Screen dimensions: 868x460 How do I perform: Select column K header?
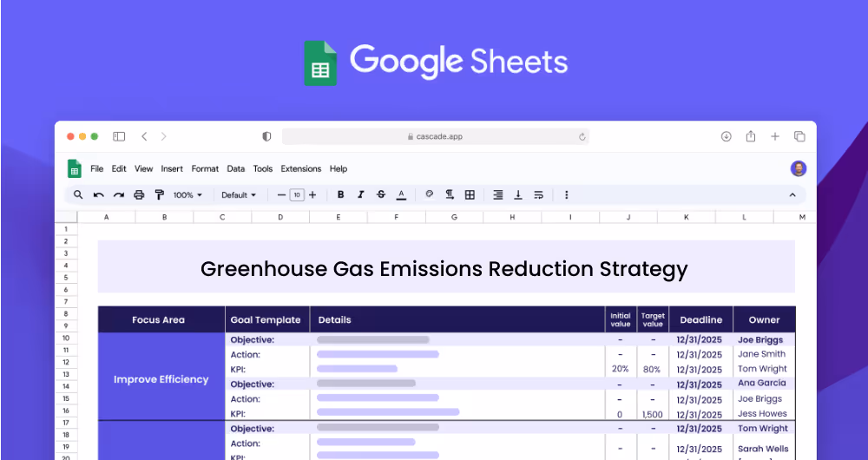click(687, 218)
